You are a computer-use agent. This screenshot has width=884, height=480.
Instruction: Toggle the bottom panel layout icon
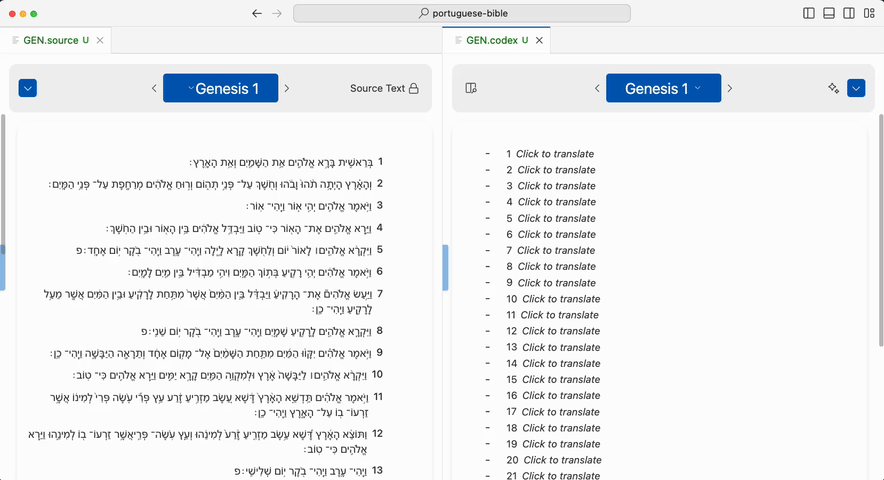click(x=829, y=13)
